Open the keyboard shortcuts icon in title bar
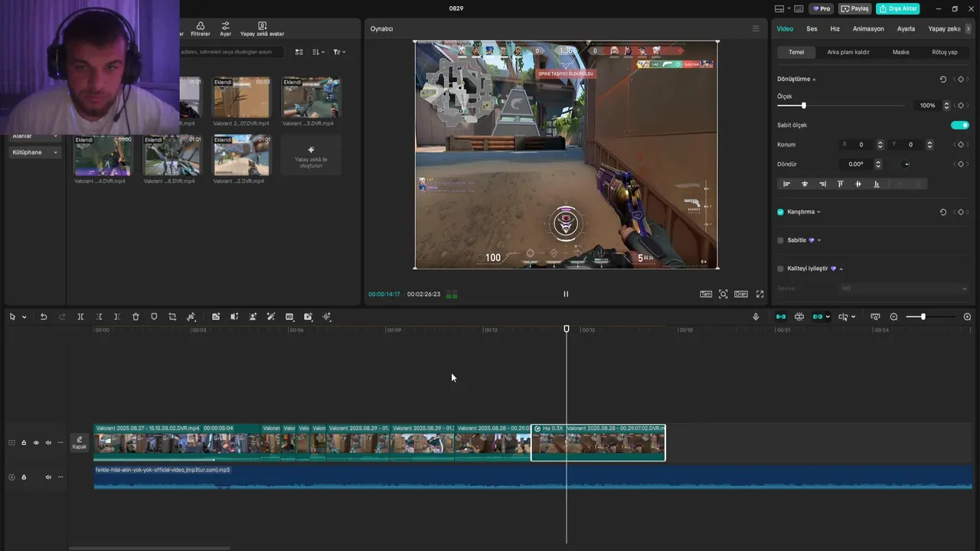 [799, 8]
